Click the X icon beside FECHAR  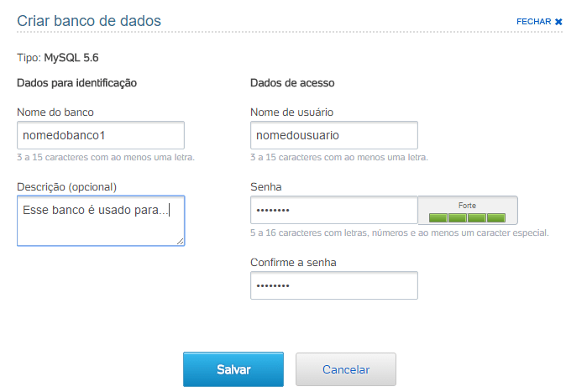point(558,22)
